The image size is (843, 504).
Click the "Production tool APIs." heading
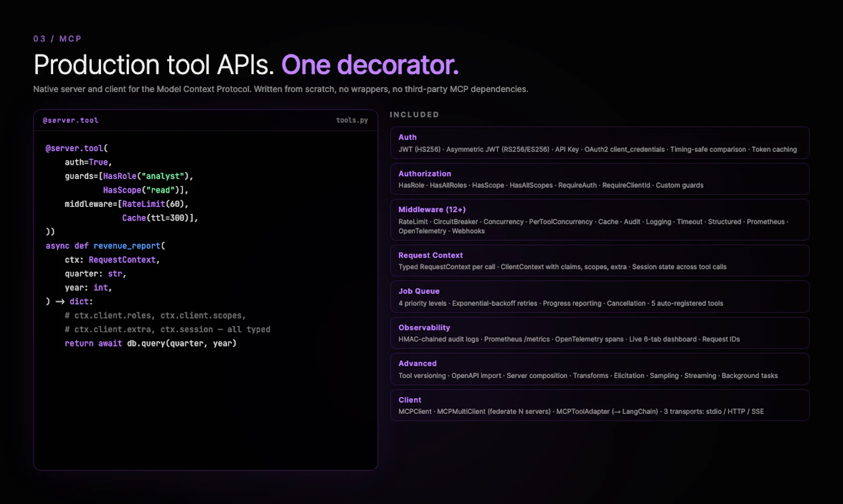tap(154, 65)
